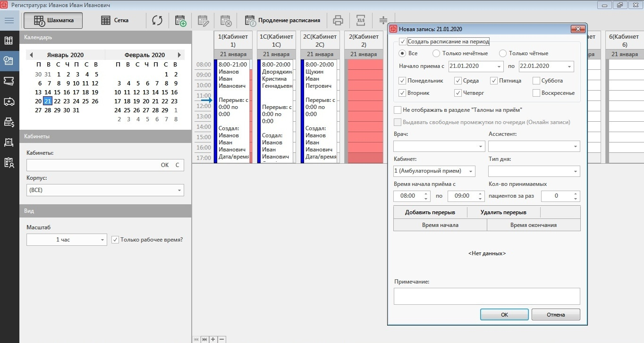Switch to the Шахматка view
The height and width of the screenshot is (343, 644).
[x=53, y=20]
